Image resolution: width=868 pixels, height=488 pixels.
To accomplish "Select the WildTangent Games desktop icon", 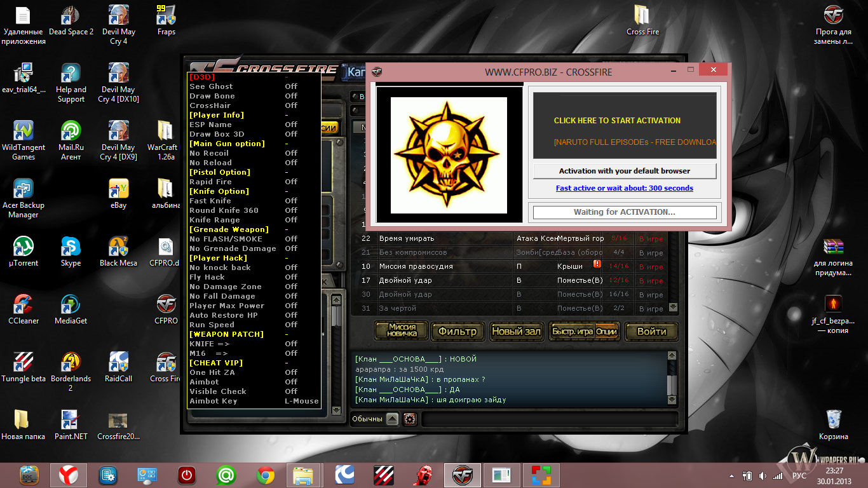I will [x=24, y=140].
